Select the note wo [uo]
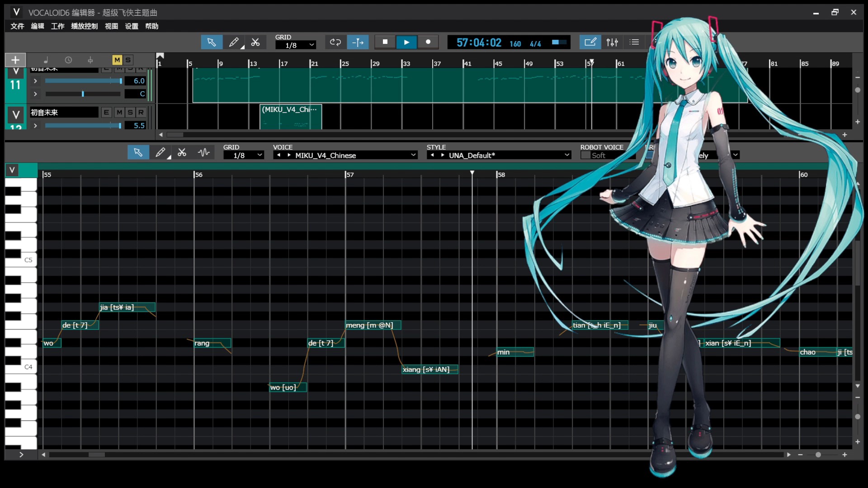 (288, 387)
